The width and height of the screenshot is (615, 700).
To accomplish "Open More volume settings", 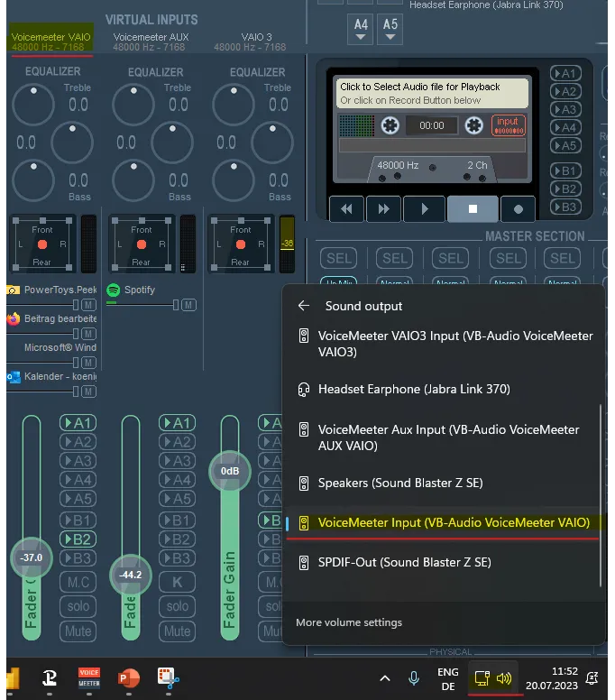I will 349,622.
